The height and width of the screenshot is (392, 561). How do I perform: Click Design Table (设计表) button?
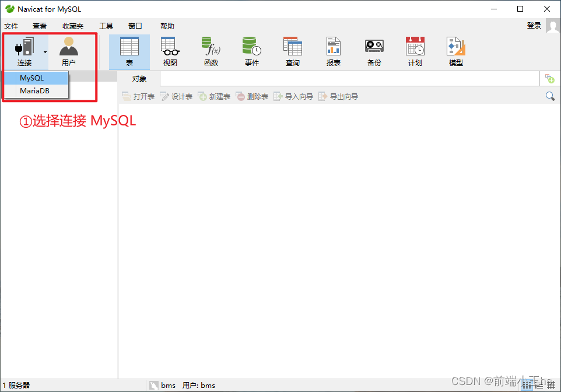pyautogui.click(x=176, y=96)
